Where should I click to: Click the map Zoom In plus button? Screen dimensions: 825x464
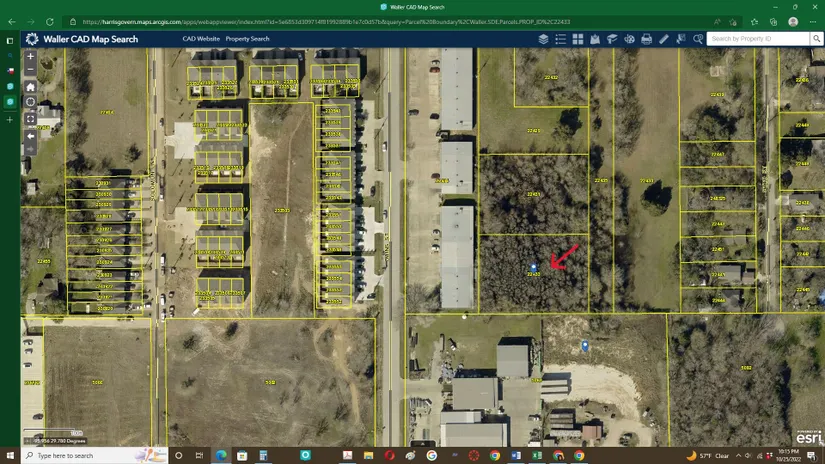click(x=30, y=57)
